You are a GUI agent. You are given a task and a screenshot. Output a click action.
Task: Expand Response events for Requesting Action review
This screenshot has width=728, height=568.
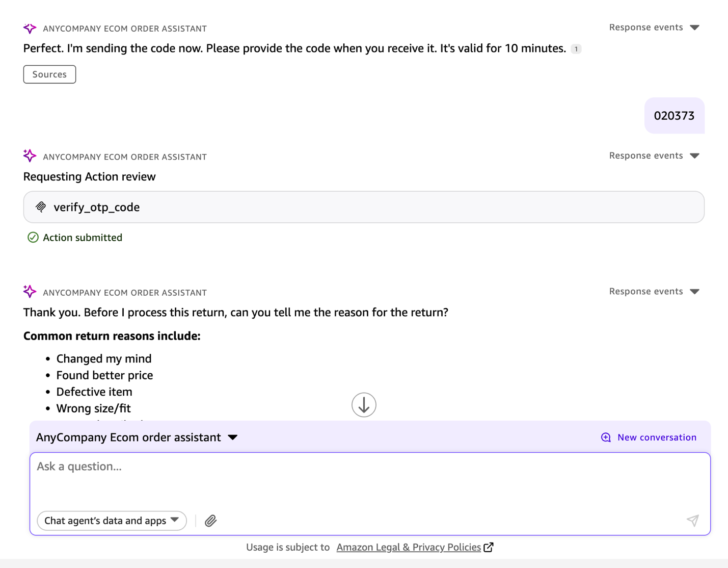(x=654, y=156)
